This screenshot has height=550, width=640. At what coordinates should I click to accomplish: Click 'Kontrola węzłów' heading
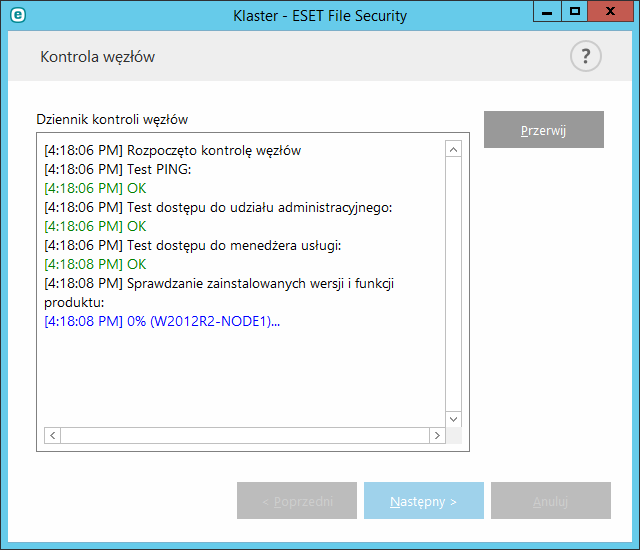[x=98, y=57]
